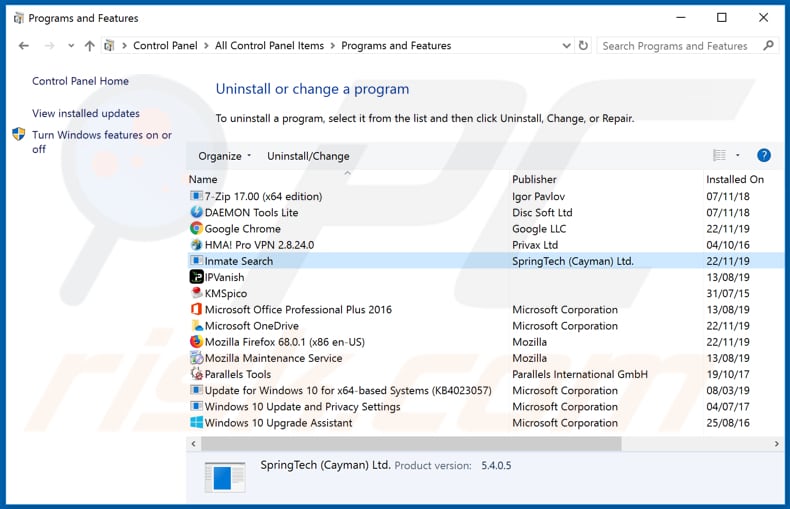Screen dimensions: 790x509
Task: Open the view options dropdown arrow
Action: pyautogui.click(x=738, y=155)
